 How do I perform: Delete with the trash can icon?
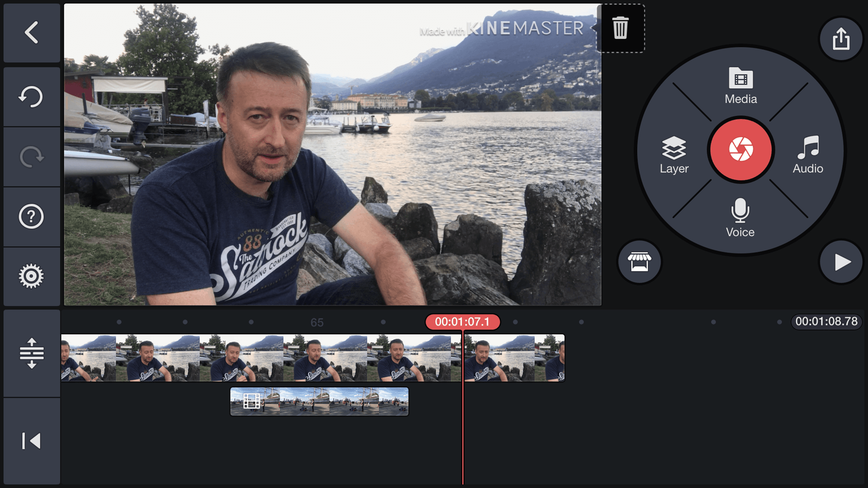(x=620, y=28)
